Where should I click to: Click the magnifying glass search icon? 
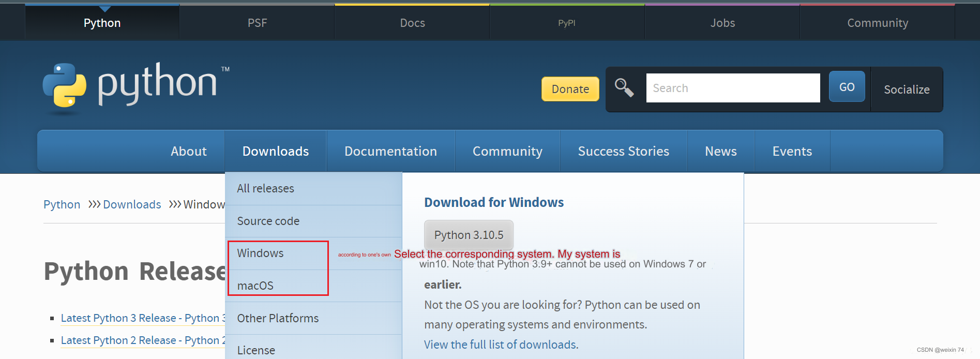pos(624,87)
